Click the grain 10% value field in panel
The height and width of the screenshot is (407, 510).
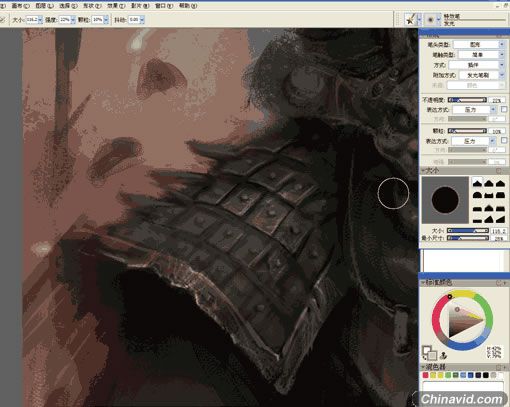pyautogui.click(x=497, y=131)
